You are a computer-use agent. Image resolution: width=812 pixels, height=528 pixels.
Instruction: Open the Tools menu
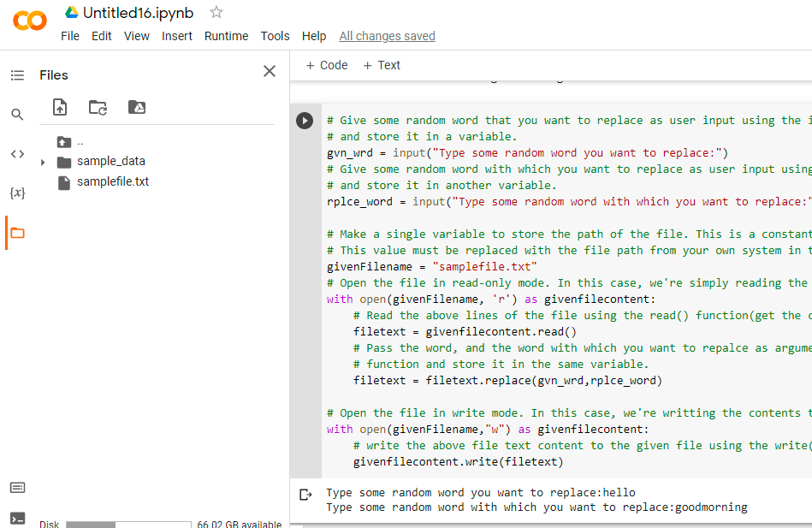pos(275,36)
